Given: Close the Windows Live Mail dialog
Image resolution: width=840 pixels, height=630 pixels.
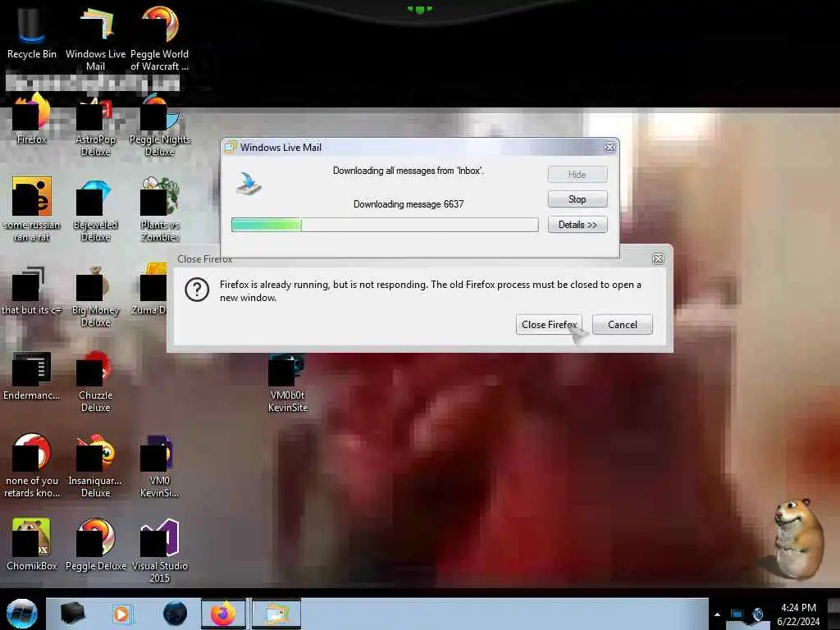Looking at the screenshot, I should [x=609, y=148].
